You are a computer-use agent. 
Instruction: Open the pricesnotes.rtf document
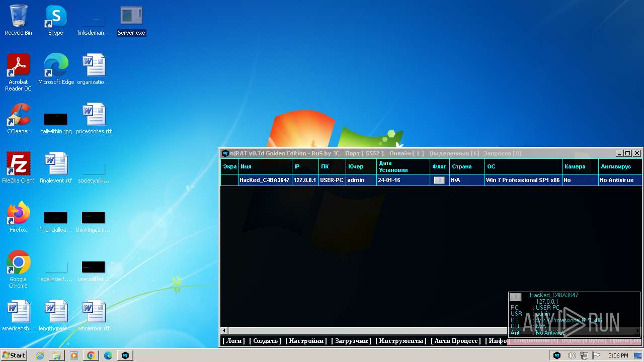point(94,119)
